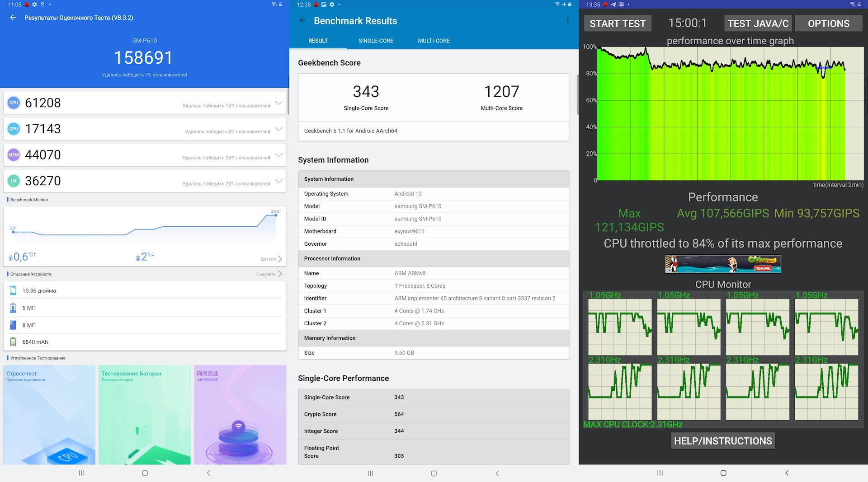The width and height of the screenshot is (868, 482).
Task: Expand the MEM 44070 score row chevron
Action: click(279, 155)
